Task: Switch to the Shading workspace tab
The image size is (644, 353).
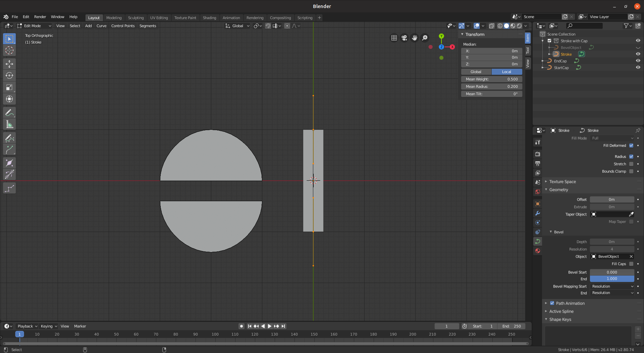Action: click(x=209, y=18)
